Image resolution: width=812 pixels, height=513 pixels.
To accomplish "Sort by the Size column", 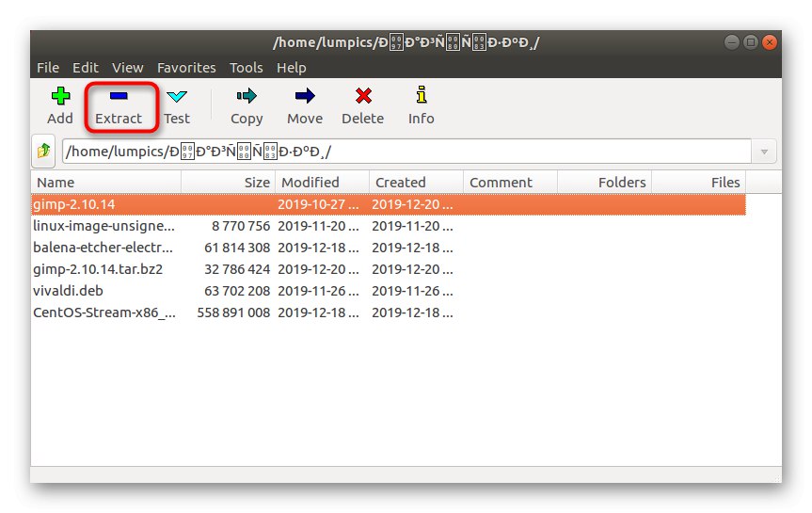I will tap(229, 183).
